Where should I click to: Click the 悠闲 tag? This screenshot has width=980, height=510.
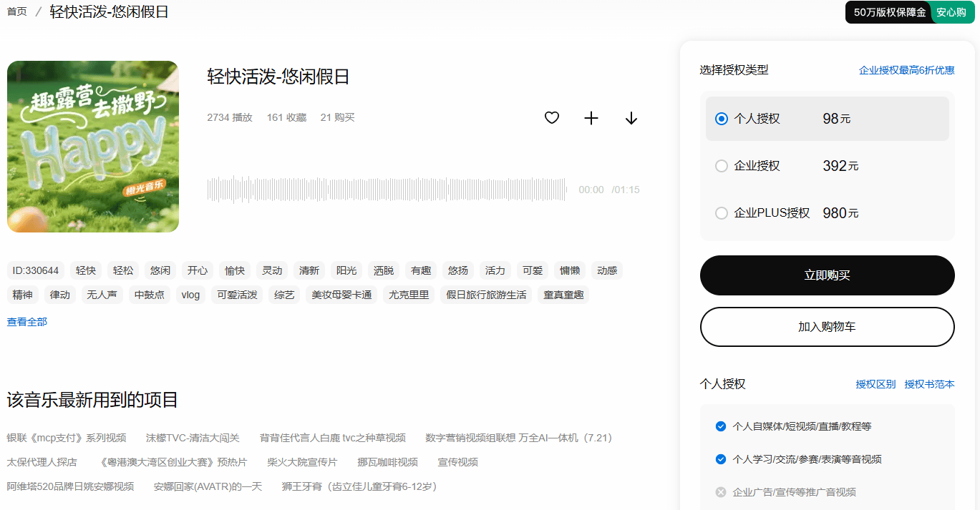160,270
